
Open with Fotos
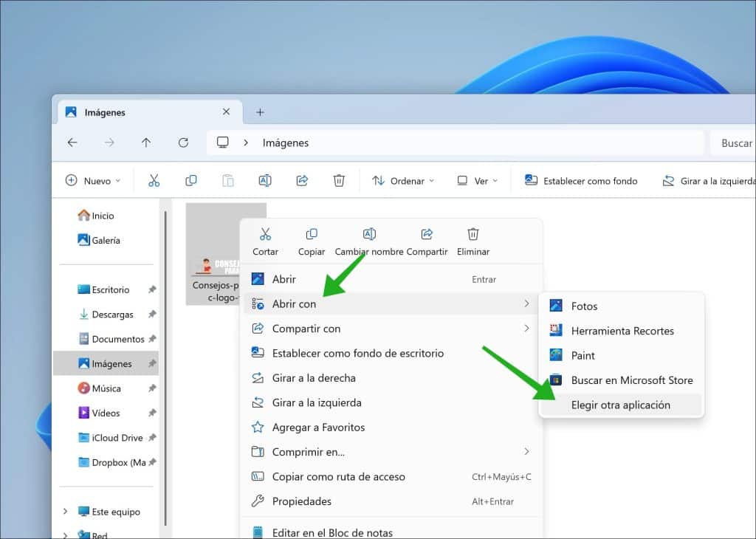point(621,306)
